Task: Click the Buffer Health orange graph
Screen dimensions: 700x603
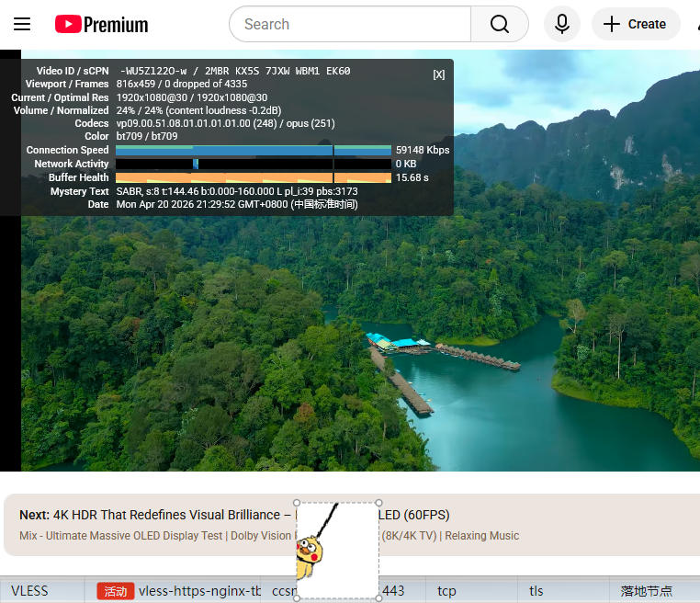Action: (253, 177)
